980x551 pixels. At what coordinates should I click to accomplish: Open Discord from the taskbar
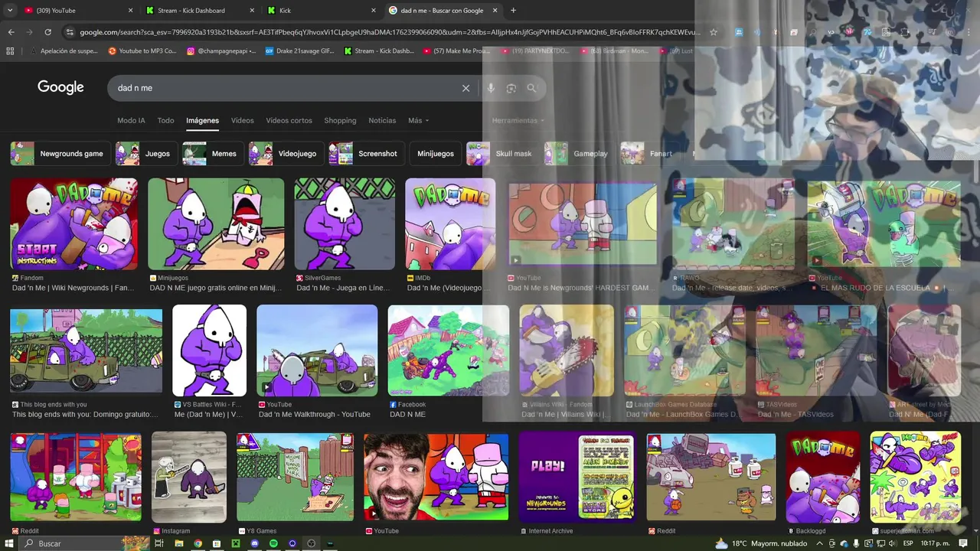pyautogui.click(x=255, y=543)
